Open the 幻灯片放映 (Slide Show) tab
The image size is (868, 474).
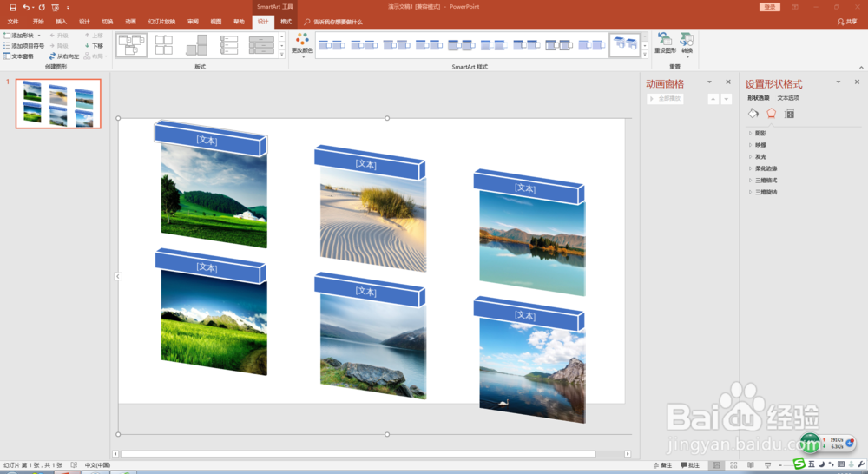(161, 22)
